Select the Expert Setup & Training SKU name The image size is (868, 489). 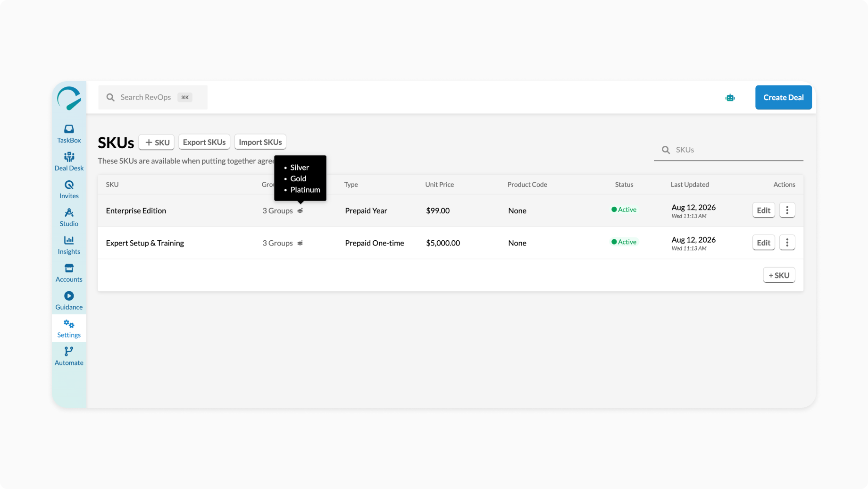(145, 243)
